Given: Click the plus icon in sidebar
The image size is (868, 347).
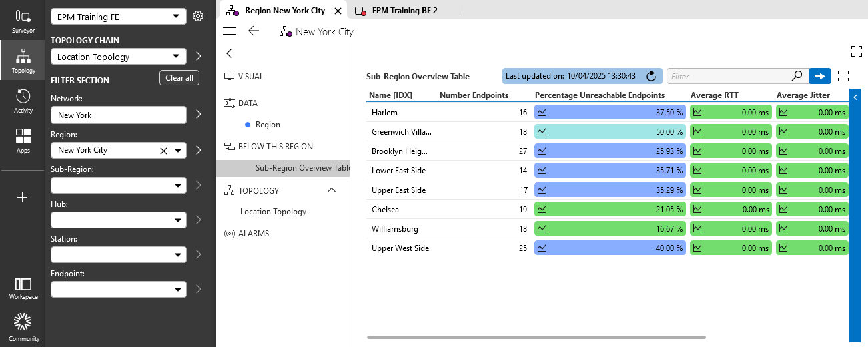Looking at the screenshot, I should tap(23, 197).
